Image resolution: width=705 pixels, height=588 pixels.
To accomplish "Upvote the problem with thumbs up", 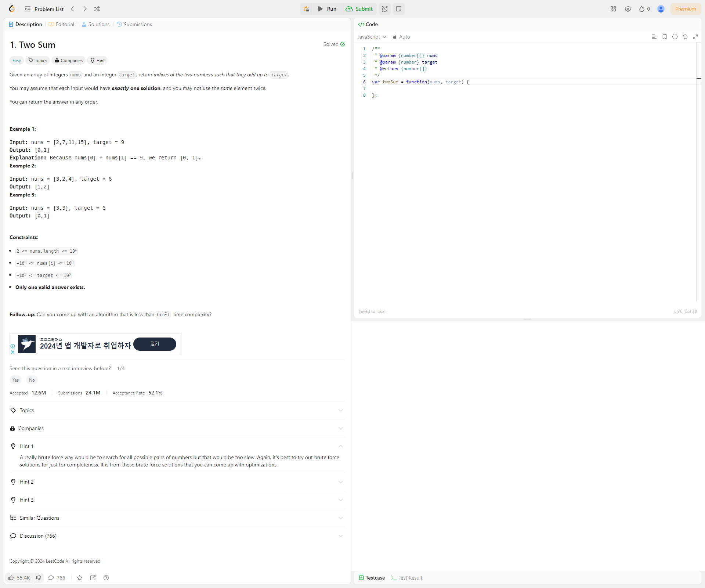I will [19, 578].
